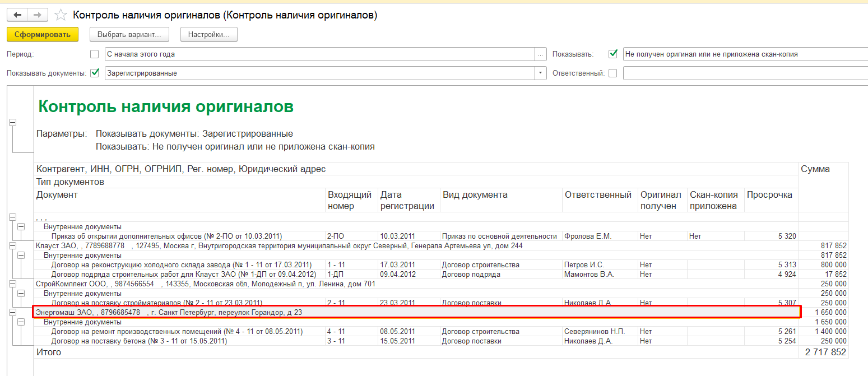
Task: Click incoming number 2-ПО
Action: 335,236
